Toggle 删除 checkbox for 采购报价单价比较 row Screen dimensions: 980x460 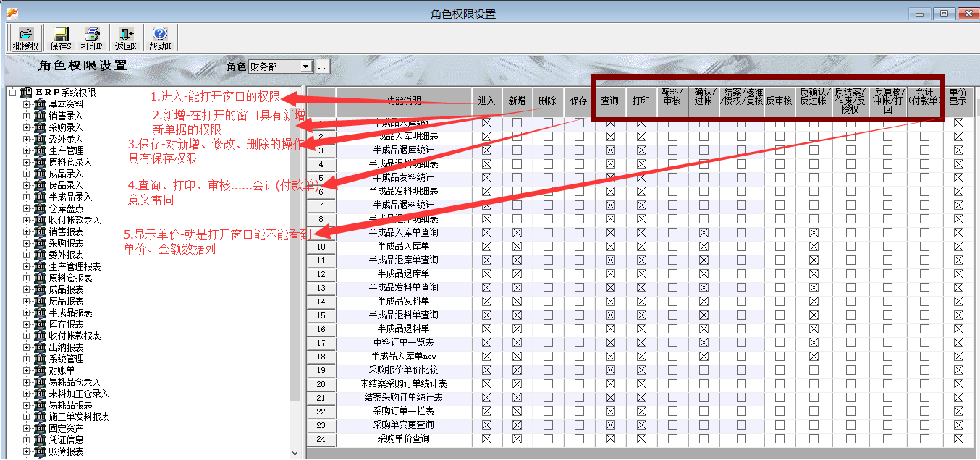pyautogui.click(x=548, y=370)
